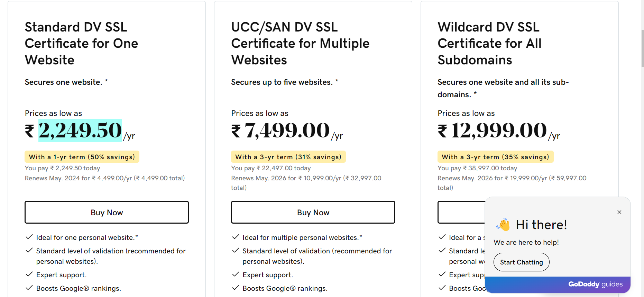Click the waving hand emoji icon
The height and width of the screenshot is (297, 644).
pos(503,225)
